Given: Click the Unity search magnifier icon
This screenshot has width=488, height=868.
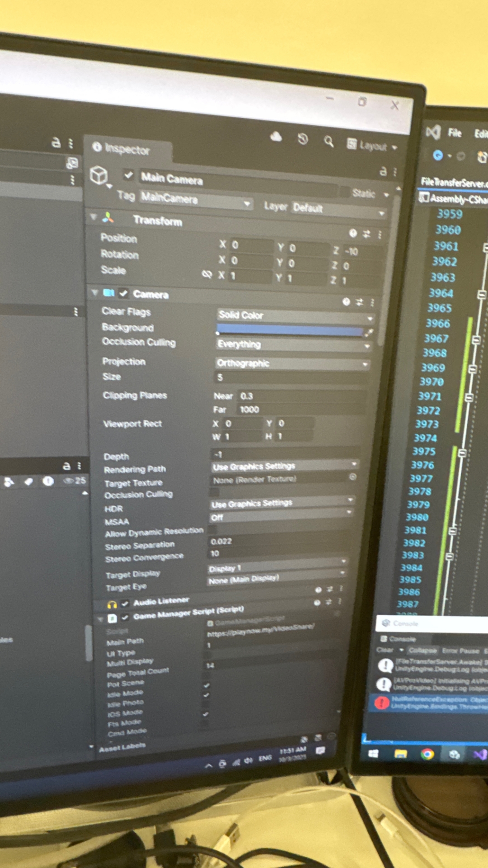Looking at the screenshot, I should [328, 142].
